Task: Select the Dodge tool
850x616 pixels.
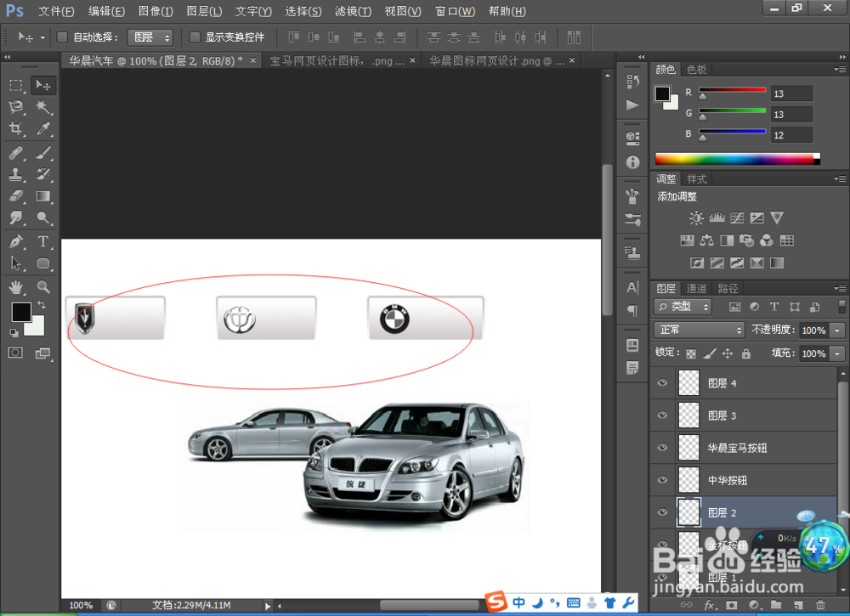Action: (42, 218)
